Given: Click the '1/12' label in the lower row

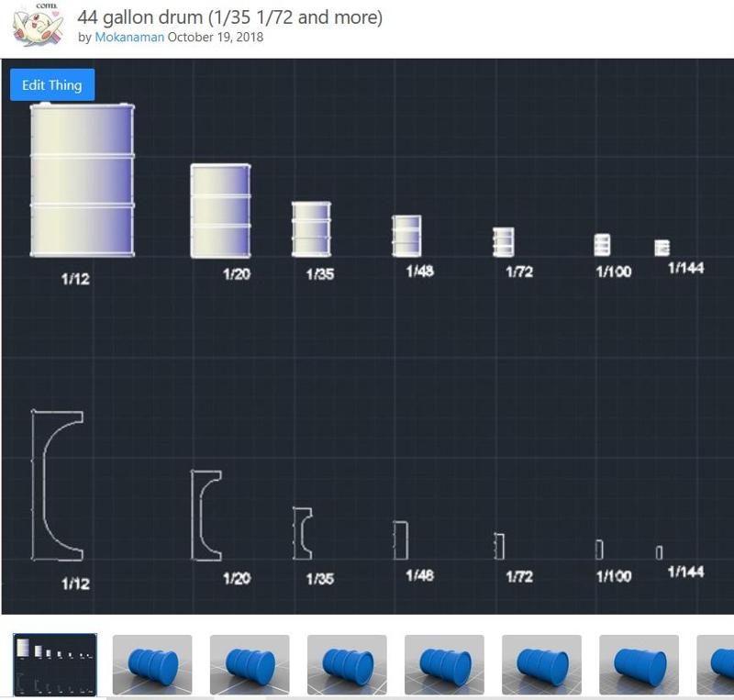Looking at the screenshot, I should [75, 583].
